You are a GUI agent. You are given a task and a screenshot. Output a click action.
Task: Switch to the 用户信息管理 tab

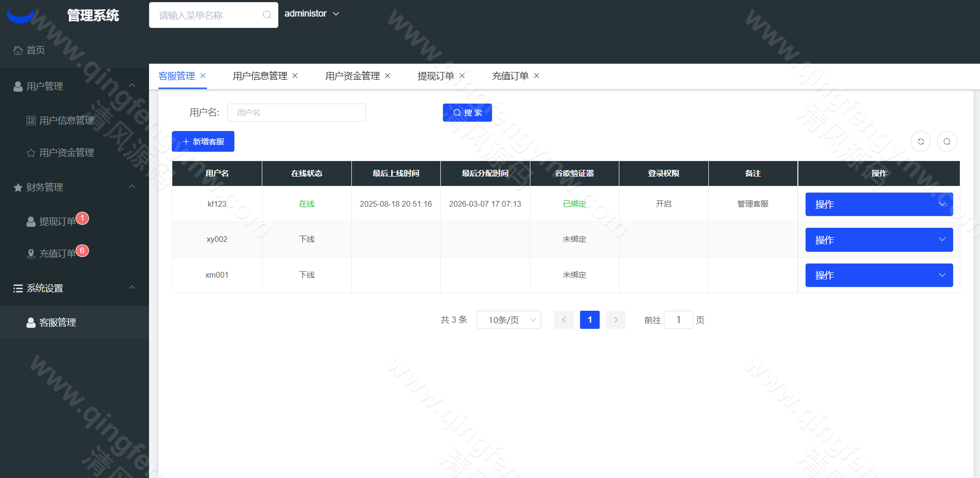click(x=260, y=76)
